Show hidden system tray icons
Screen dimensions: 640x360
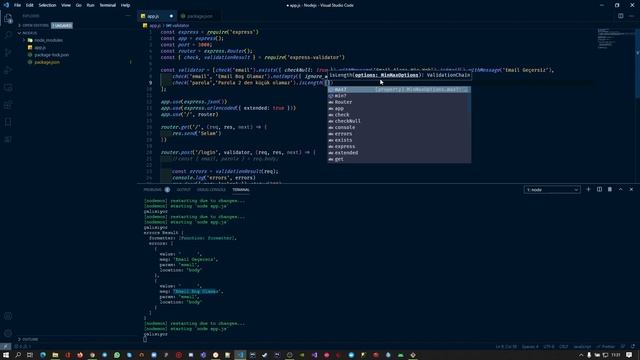click(581, 355)
